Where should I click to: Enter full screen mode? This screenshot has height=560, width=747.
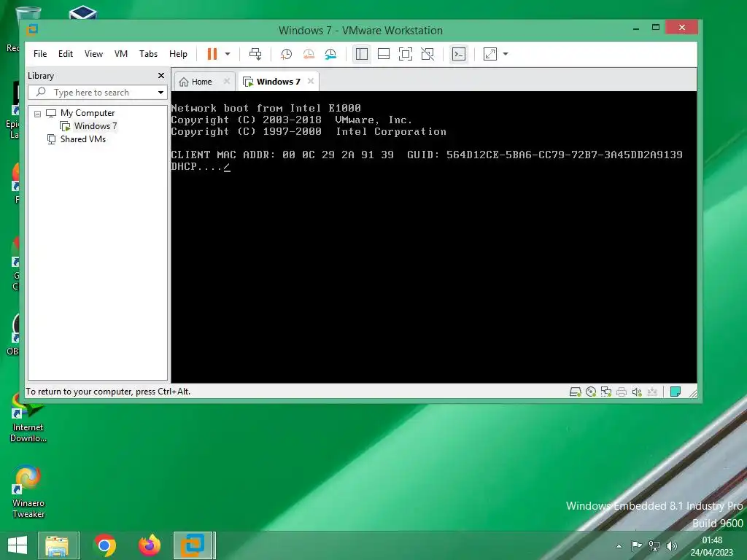406,54
